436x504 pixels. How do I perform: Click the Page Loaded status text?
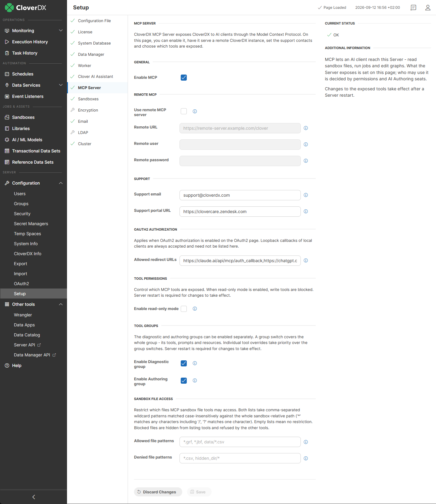coord(335,8)
